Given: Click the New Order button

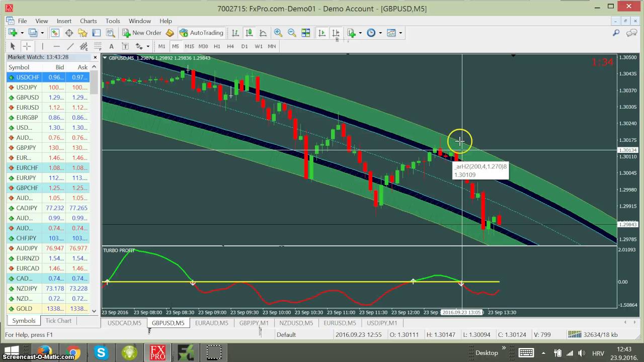Looking at the screenshot, I should click(x=142, y=33).
